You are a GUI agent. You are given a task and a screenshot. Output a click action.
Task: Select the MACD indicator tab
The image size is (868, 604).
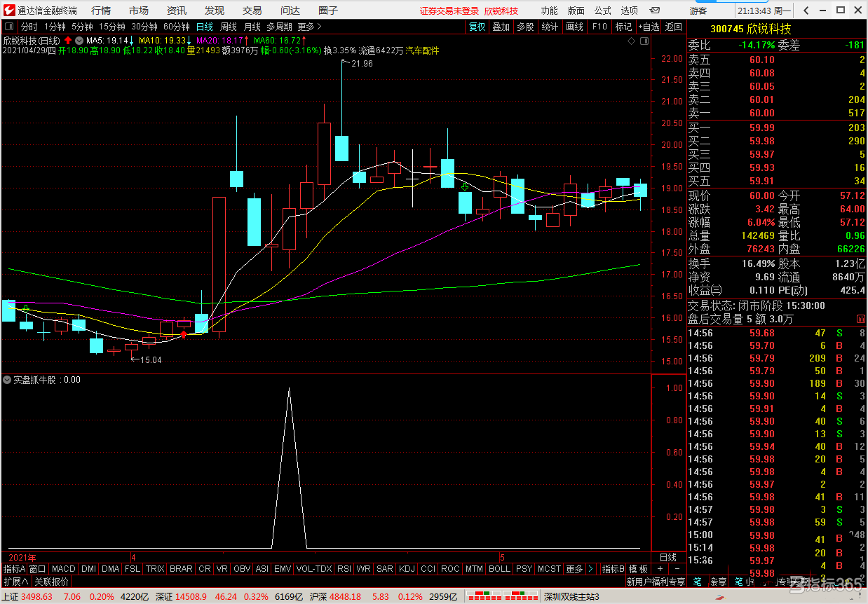63,569
